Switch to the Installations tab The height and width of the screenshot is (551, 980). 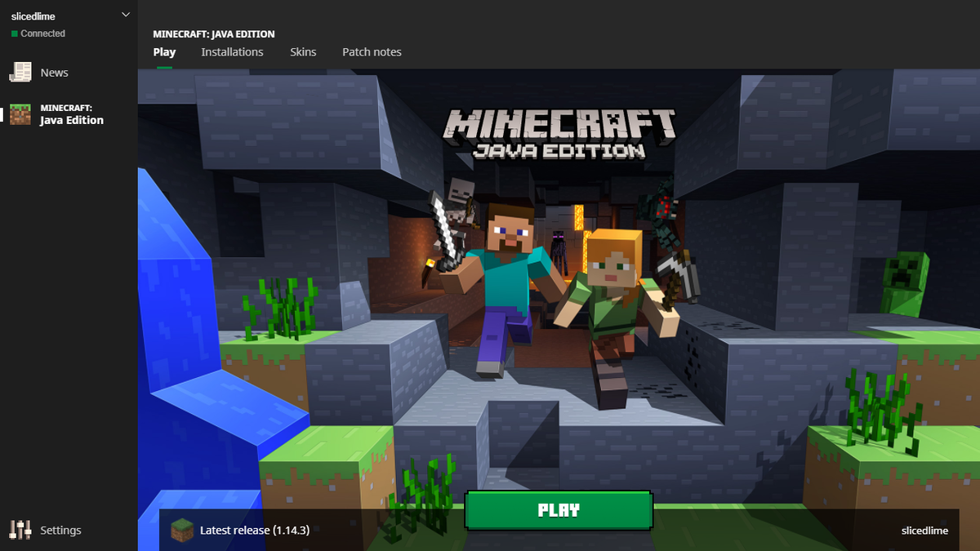(x=232, y=51)
